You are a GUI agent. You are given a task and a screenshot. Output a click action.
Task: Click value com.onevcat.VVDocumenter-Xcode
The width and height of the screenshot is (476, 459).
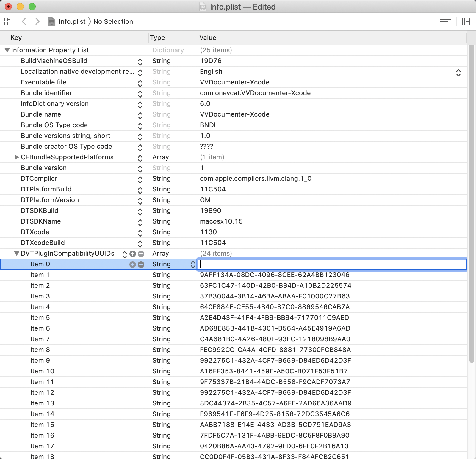255,93
